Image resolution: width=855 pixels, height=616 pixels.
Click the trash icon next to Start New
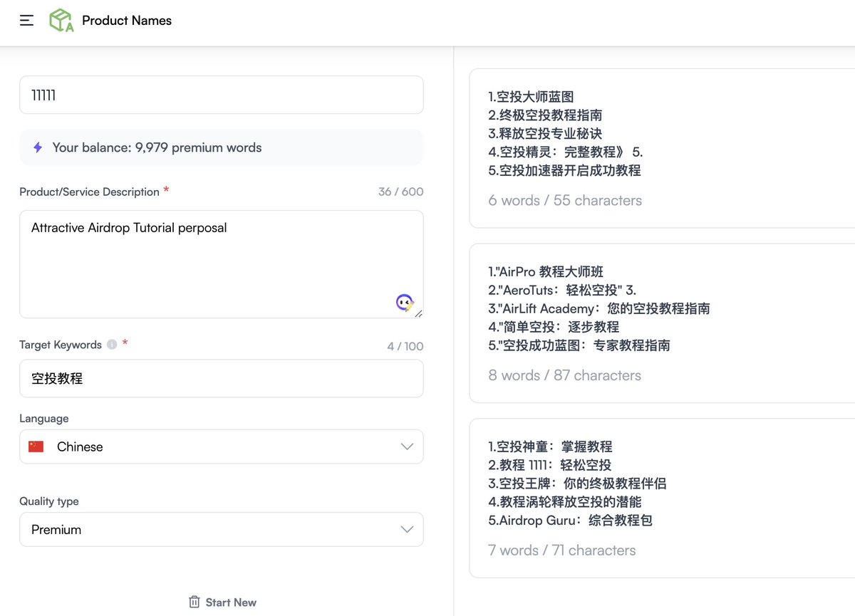[194, 602]
